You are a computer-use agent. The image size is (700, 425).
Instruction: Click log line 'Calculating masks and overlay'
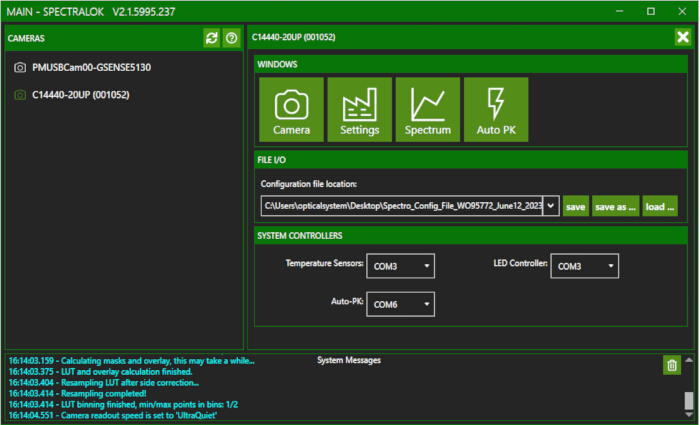coord(132,361)
